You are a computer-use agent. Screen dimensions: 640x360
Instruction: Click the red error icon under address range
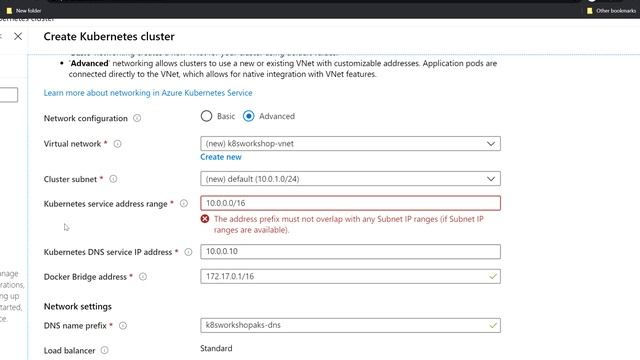pos(205,219)
